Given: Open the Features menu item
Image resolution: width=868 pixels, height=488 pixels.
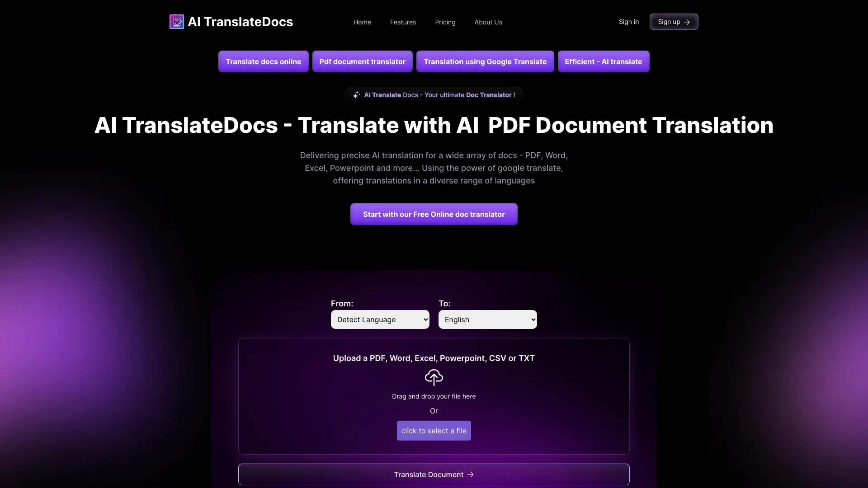Looking at the screenshot, I should tap(403, 21).
